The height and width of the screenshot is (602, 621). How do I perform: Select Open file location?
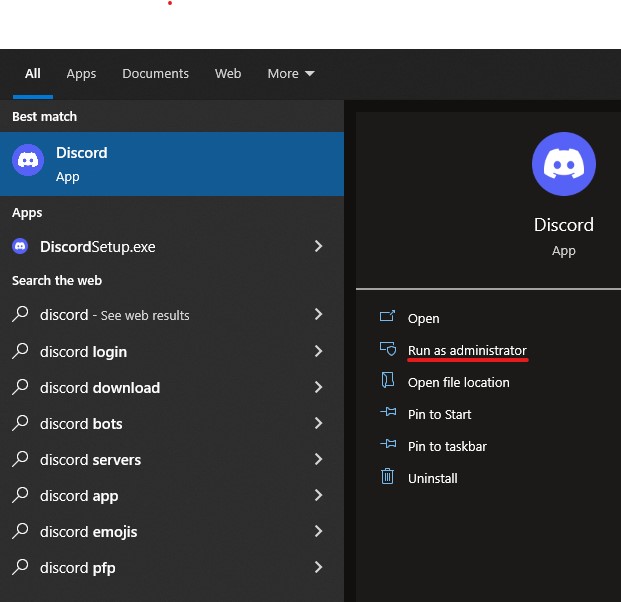tap(459, 383)
